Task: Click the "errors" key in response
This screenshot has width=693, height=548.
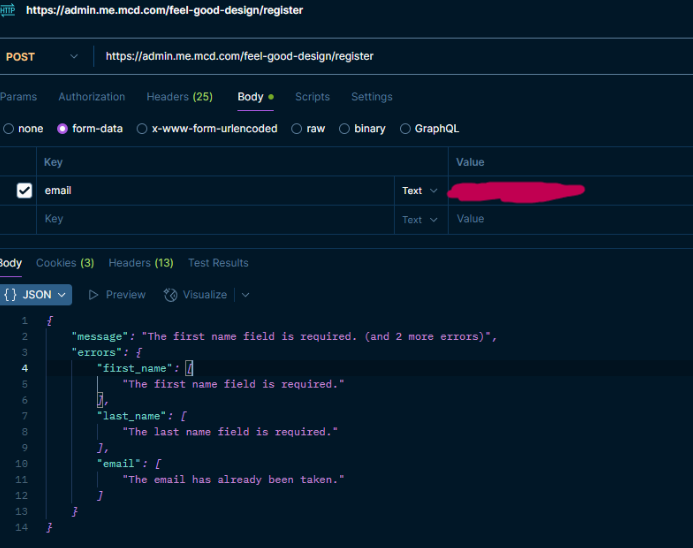Action: [x=96, y=353]
